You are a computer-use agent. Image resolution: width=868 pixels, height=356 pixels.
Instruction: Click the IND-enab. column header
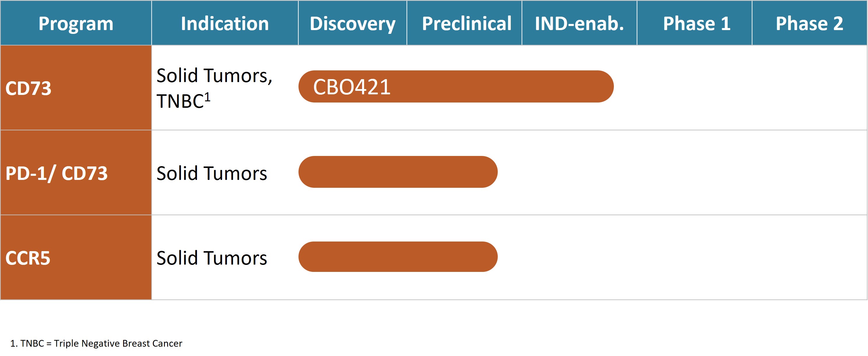(x=579, y=24)
